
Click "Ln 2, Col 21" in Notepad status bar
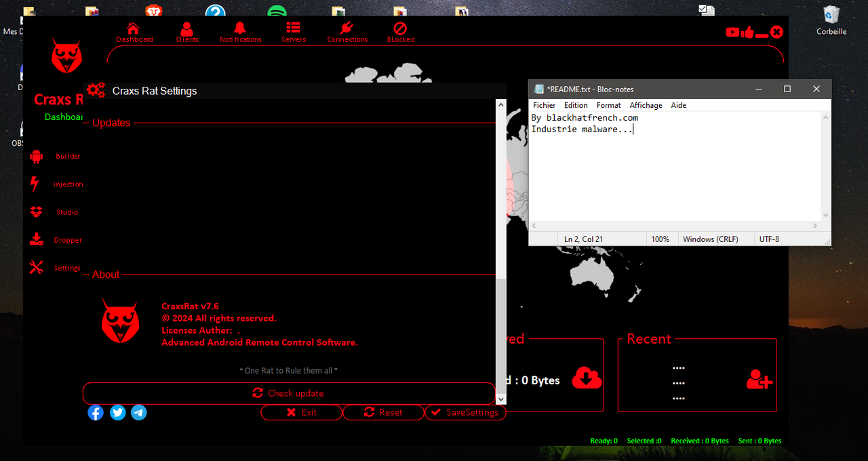tap(583, 239)
